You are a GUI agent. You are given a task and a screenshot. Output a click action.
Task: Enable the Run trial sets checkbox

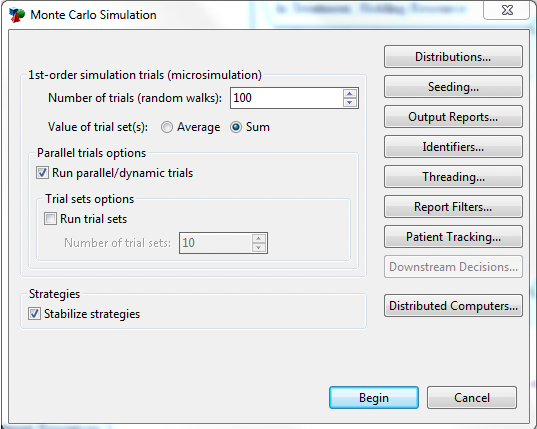pos(50,218)
